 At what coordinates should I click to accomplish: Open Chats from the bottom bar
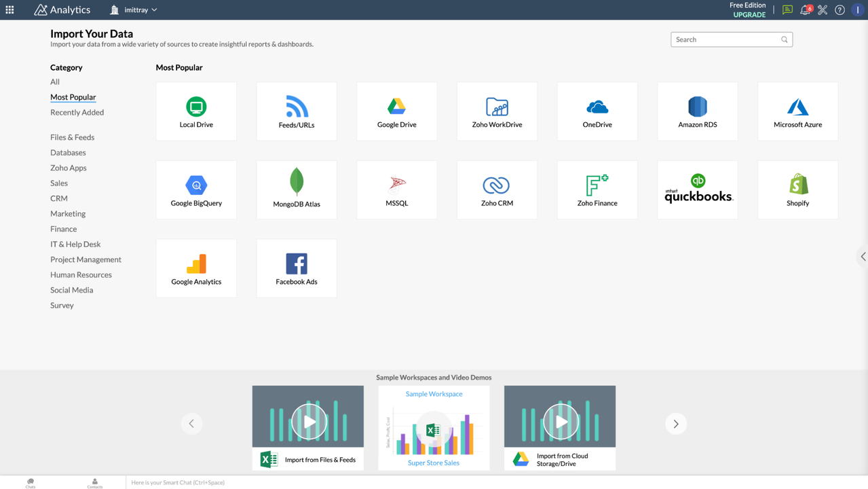(x=30, y=482)
